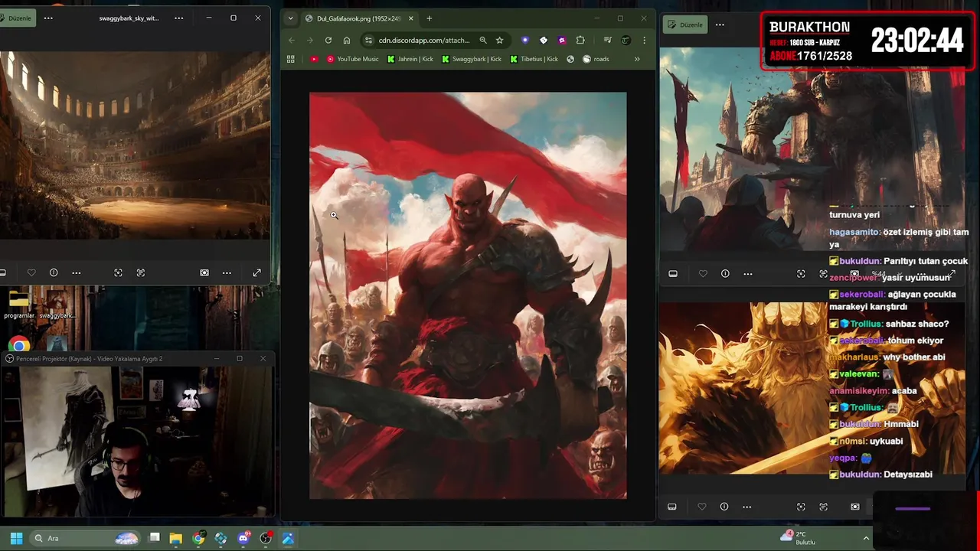Open Google Chrome from the taskbar
Image resolution: width=980 pixels, height=551 pixels.
[x=198, y=538]
